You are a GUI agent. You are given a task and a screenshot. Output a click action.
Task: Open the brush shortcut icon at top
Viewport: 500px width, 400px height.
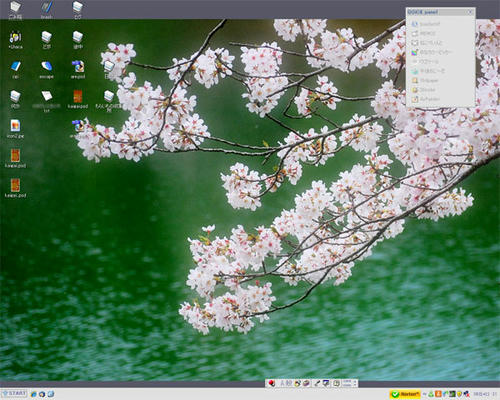point(46,9)
